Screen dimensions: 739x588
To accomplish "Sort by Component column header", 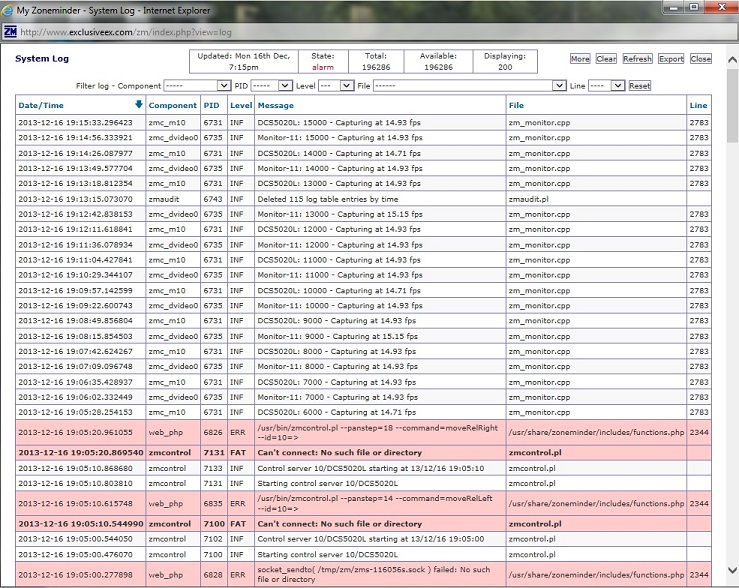I will coord(172,106).
